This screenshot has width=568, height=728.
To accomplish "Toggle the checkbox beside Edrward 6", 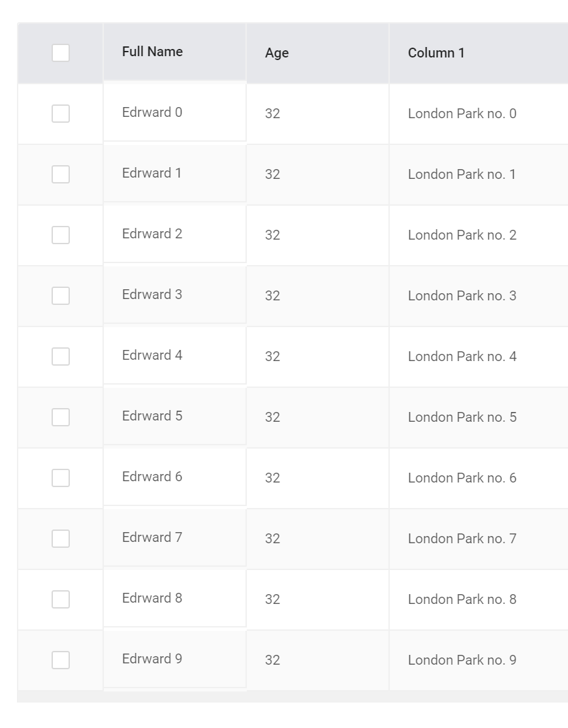I will pyautogui.click(x=59, y=477).
